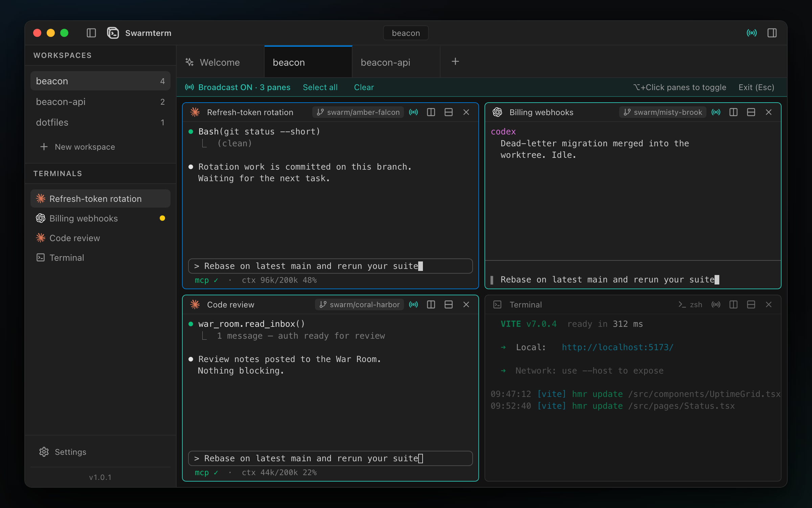Split Terminal pane horizontally
This screenshot has height=508, width=812.
(x=751, y=304)
